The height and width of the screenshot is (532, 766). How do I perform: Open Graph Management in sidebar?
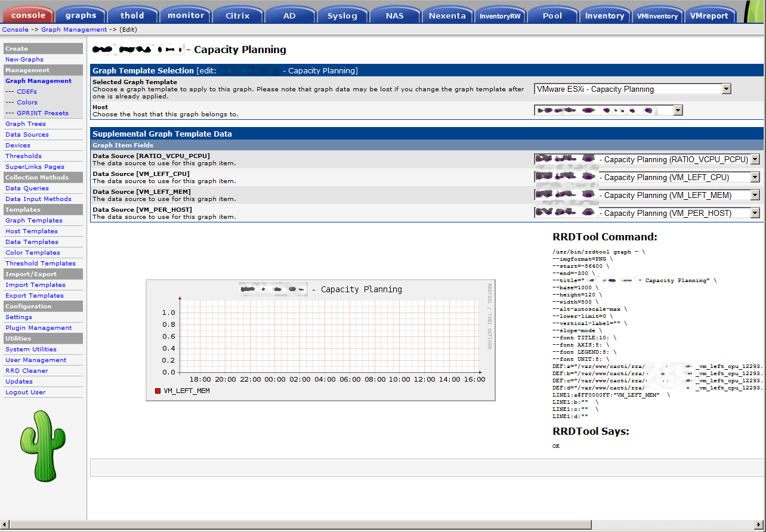[38, 81]
